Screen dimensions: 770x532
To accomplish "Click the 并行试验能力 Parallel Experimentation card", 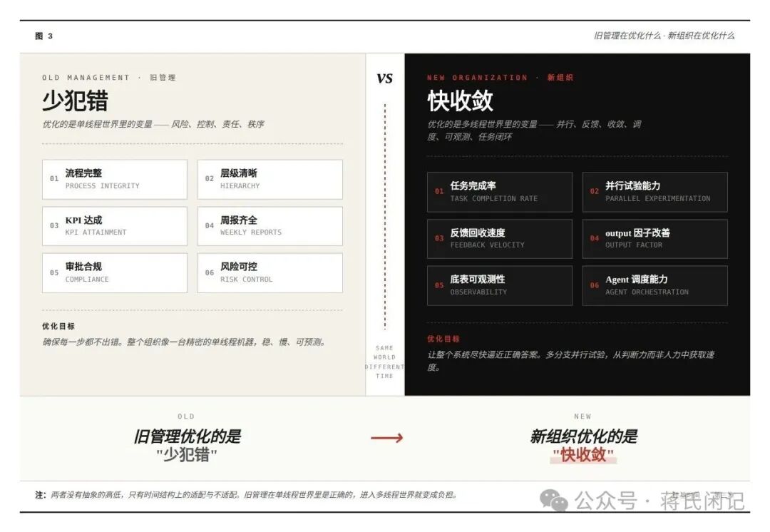I will [x=654, y=192].
